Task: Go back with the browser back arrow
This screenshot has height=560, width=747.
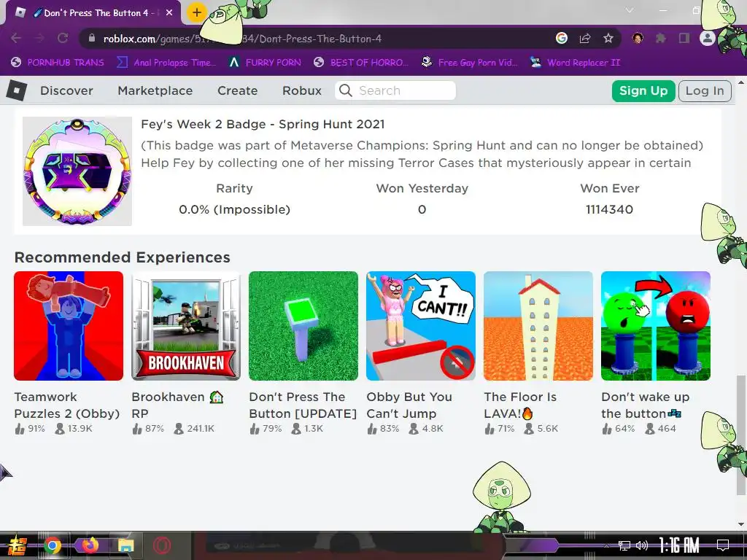Action: tap(16, 38)
